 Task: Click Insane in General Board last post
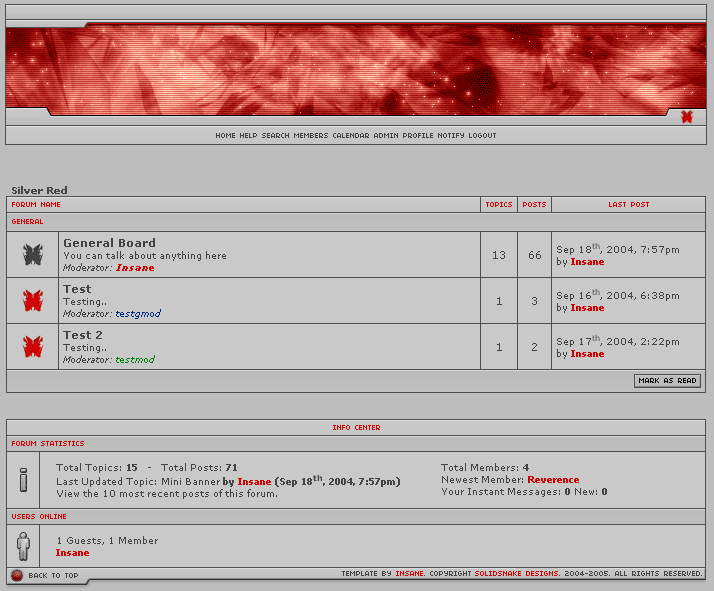pyautogui.click(x=587, y=262)
